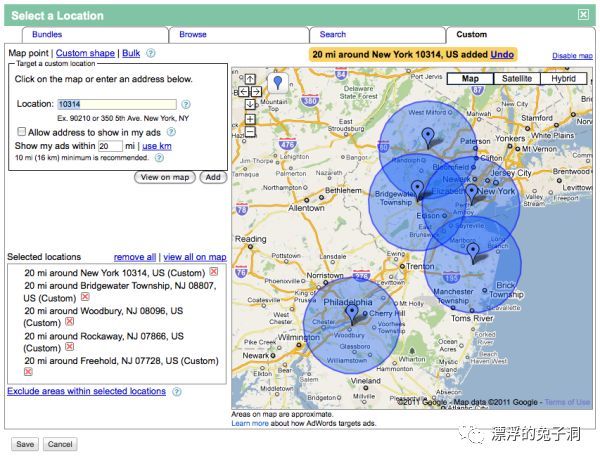Pan the map right with arrow button
Viewport: 600px width, 461px height.
click(x=256, y=91)
